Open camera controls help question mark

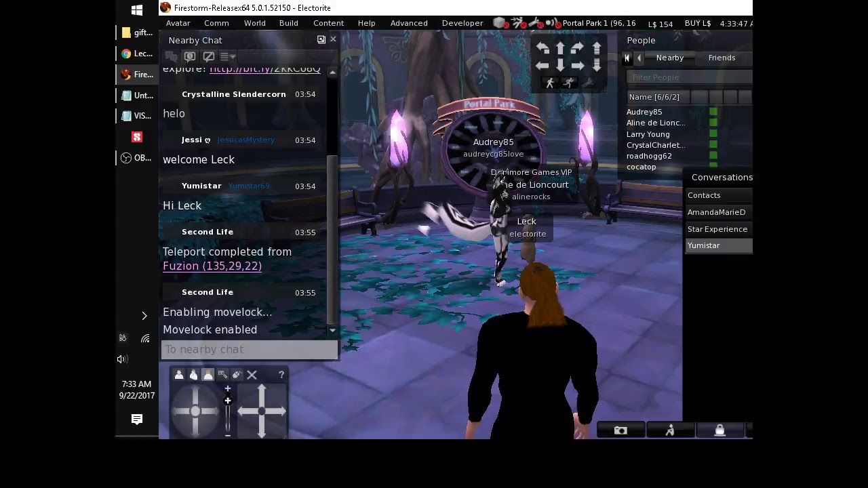(x=281, y=375)
